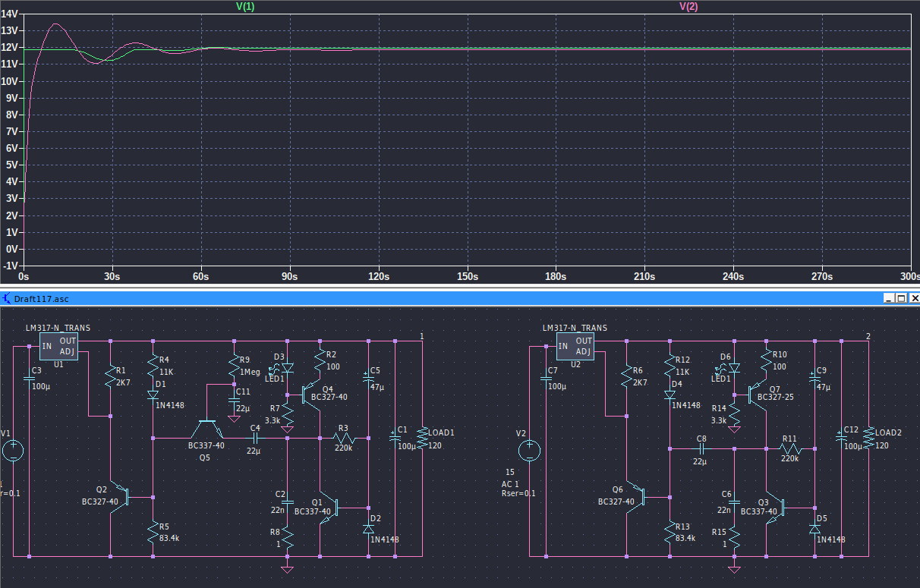The image size is (920, 588).
Task: Select capacitor C8 22µ
Action: tap(701, 449)
